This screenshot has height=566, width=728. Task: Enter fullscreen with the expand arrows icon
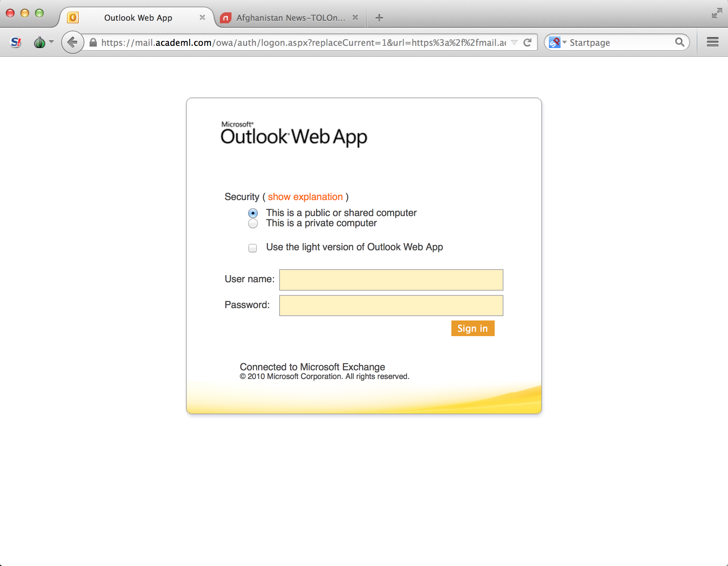tap(717, 13)
